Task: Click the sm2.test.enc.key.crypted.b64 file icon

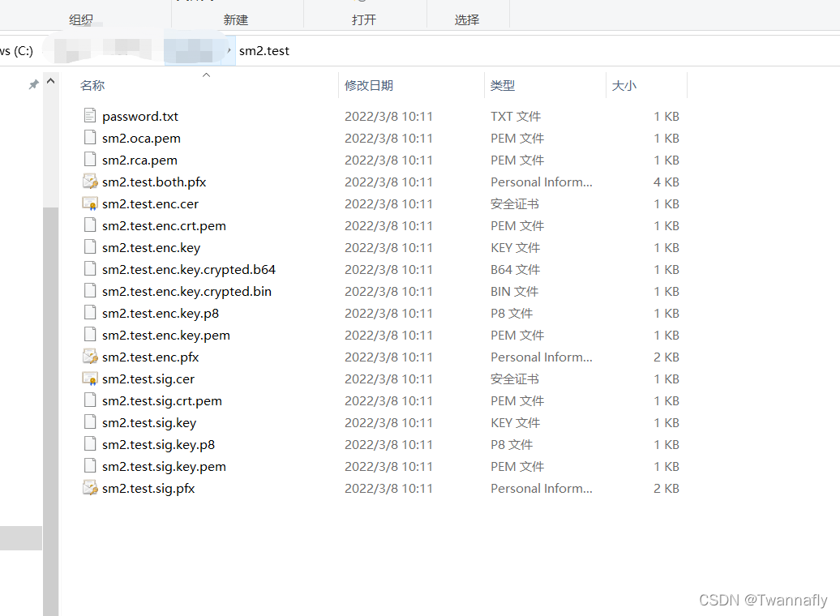Action: pos(89,269)
